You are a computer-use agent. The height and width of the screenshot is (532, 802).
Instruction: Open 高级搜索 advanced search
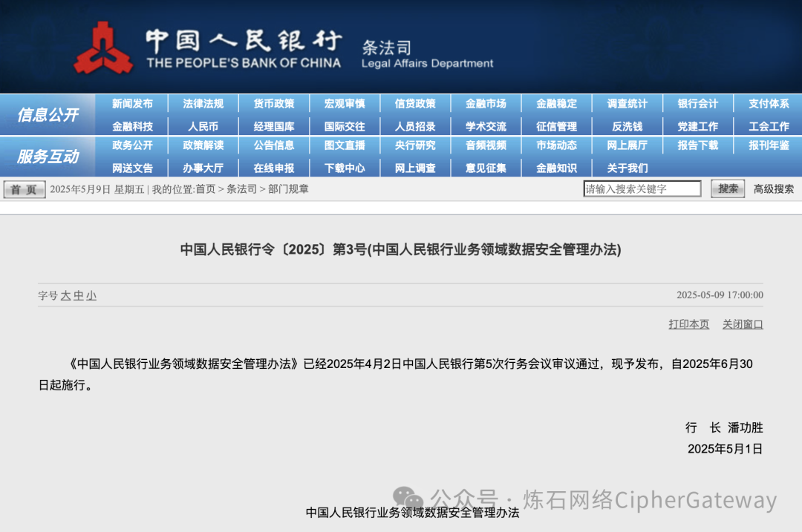click(773, 189)
